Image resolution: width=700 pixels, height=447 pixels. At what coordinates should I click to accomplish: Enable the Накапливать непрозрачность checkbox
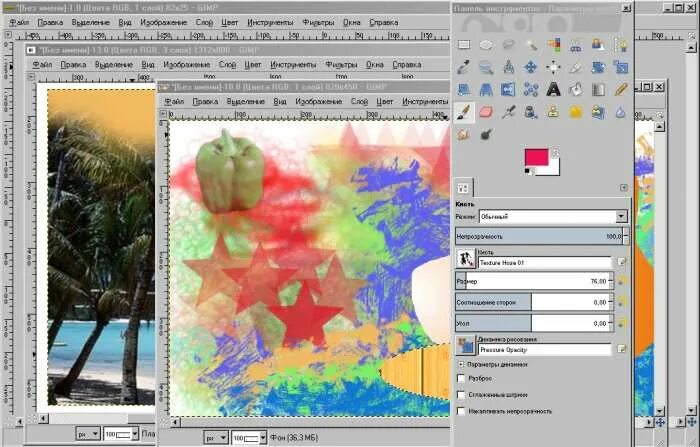point(462,411)
